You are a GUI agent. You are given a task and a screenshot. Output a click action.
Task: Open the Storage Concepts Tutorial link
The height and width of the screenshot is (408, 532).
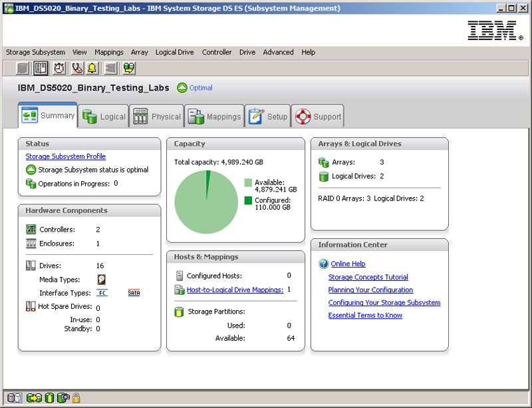tap(368, 277)
